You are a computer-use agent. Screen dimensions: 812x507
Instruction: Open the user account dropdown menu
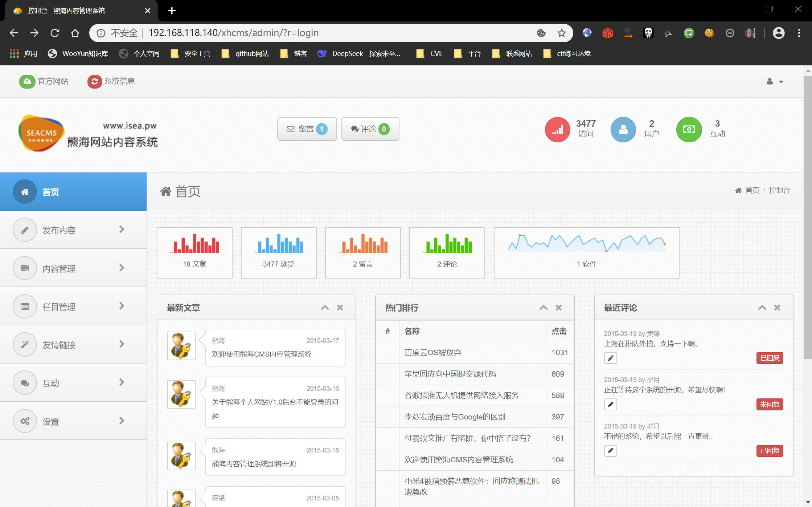point(775,81)
